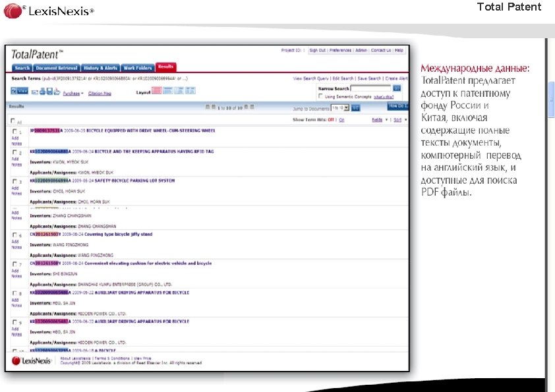The image size is (555, 392).
Task: Click the View button with checkmark icon
Action: click(x=19, y=91)
